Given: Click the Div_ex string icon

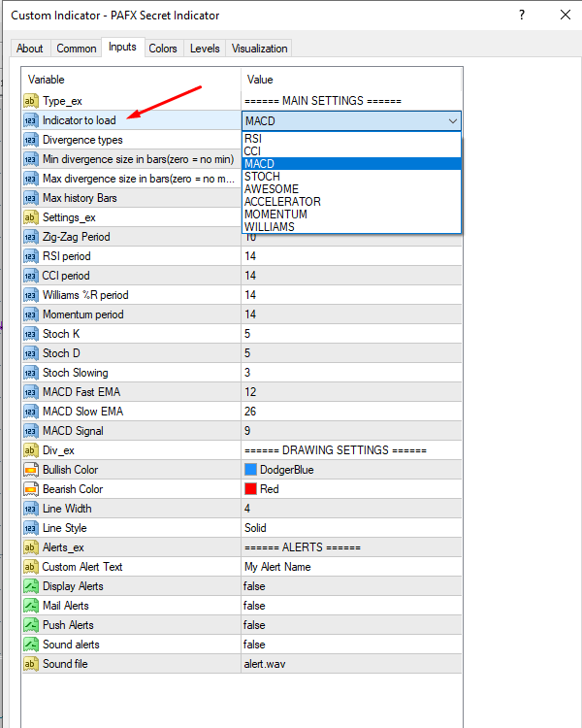Looking at the screenshot, I should (x=31, y=450).
